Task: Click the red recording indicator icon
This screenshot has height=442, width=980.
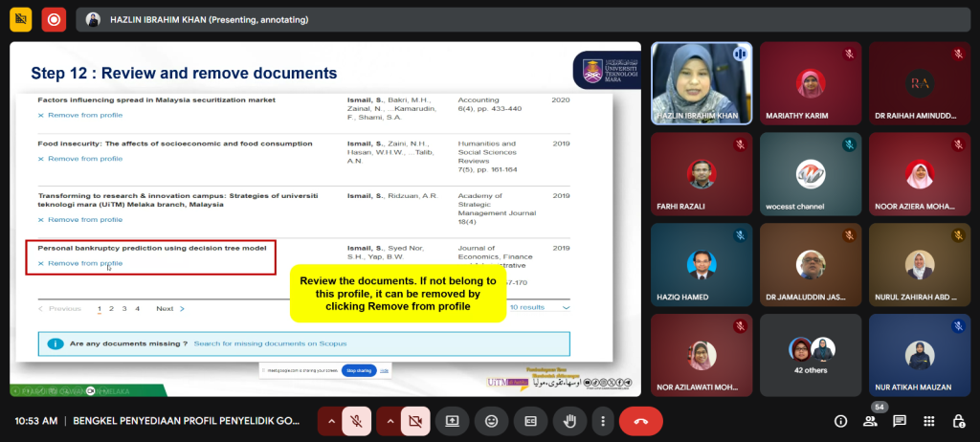Action: coord(54,18)
